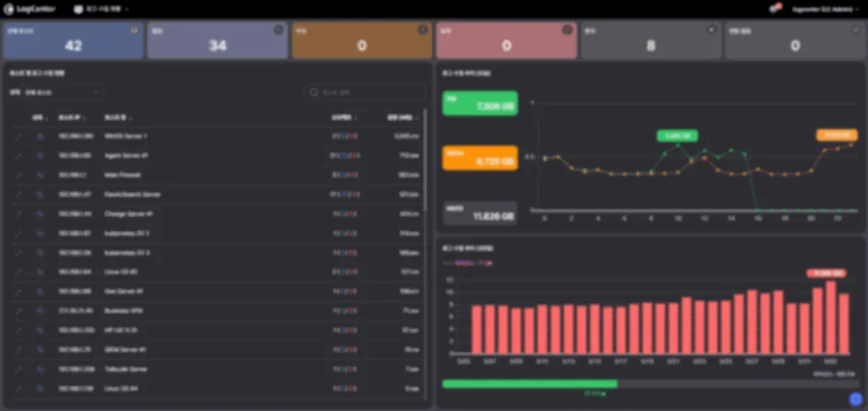Click the WinOS Server 1 host name

(x=126, y=137)
